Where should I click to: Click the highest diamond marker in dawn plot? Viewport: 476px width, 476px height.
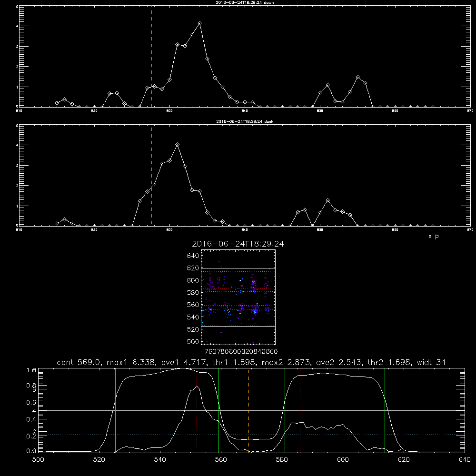pos(199,23)
